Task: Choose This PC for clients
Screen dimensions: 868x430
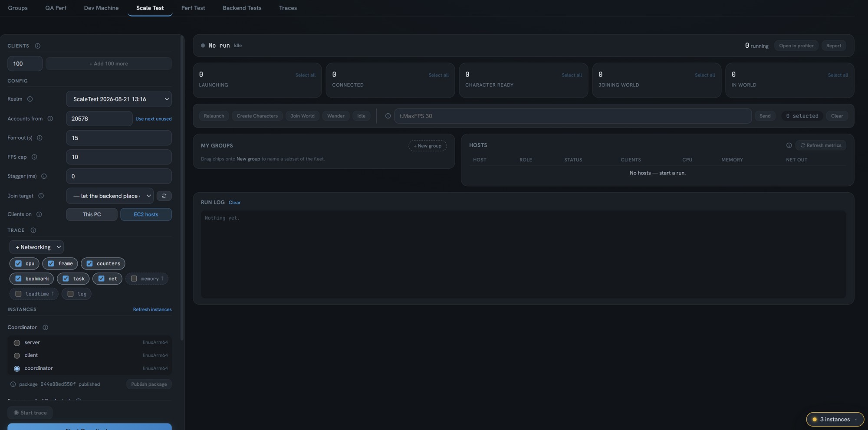Action: 92,214
